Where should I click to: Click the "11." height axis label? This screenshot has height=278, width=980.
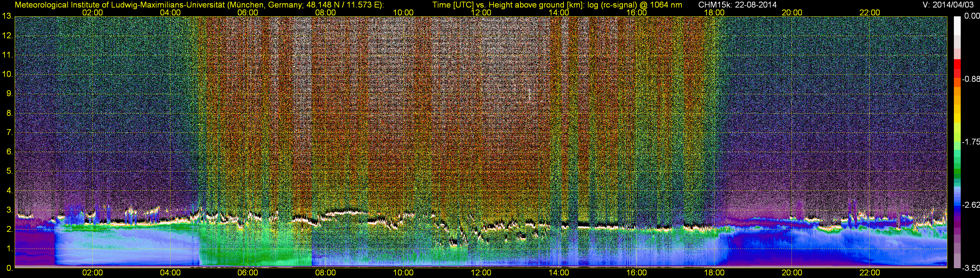(x=8, y=55)
